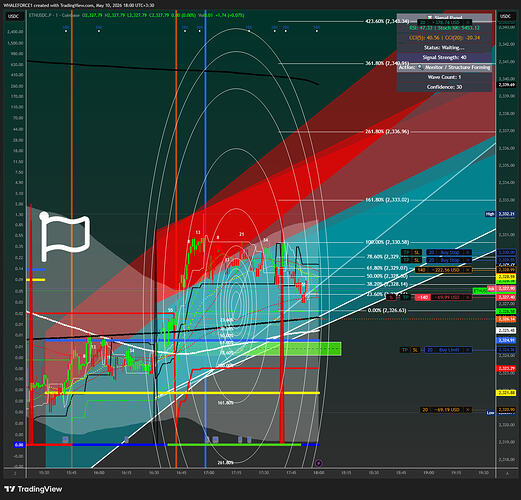
Task: Click TP button on Buy Limit order
Action: coord(405,350)
